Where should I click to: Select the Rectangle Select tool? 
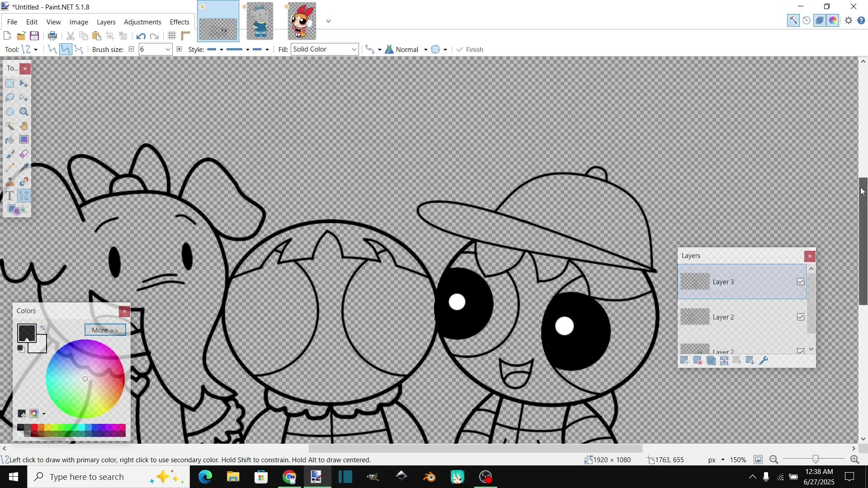[x=10, y=84]
